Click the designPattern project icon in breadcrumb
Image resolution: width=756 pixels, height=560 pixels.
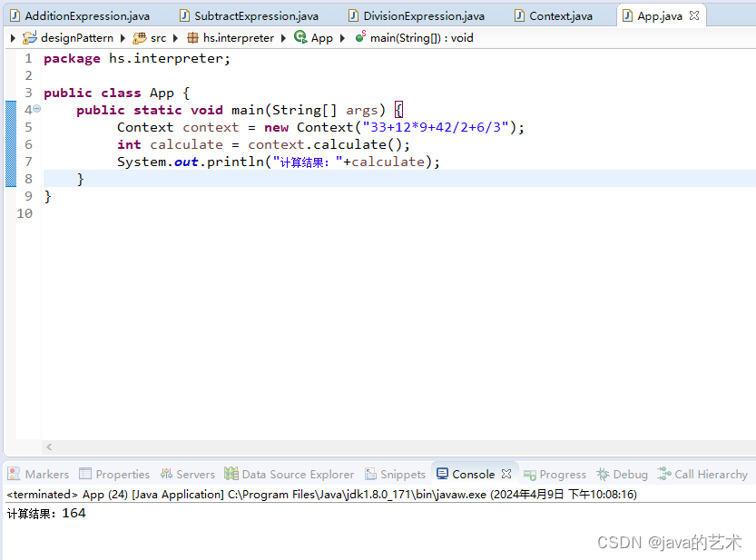(x=29, y=37)
